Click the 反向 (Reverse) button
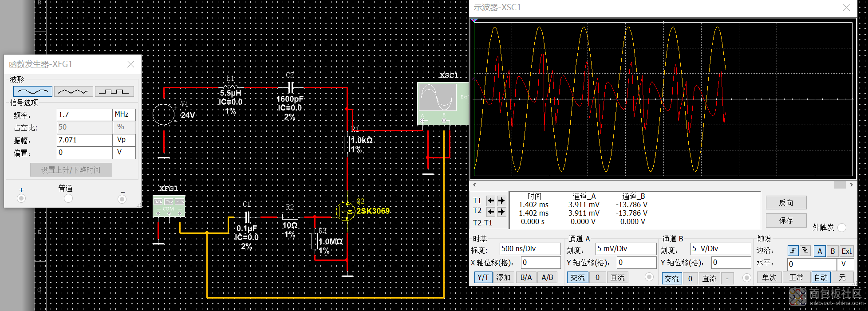 click(x=786, y=203)
